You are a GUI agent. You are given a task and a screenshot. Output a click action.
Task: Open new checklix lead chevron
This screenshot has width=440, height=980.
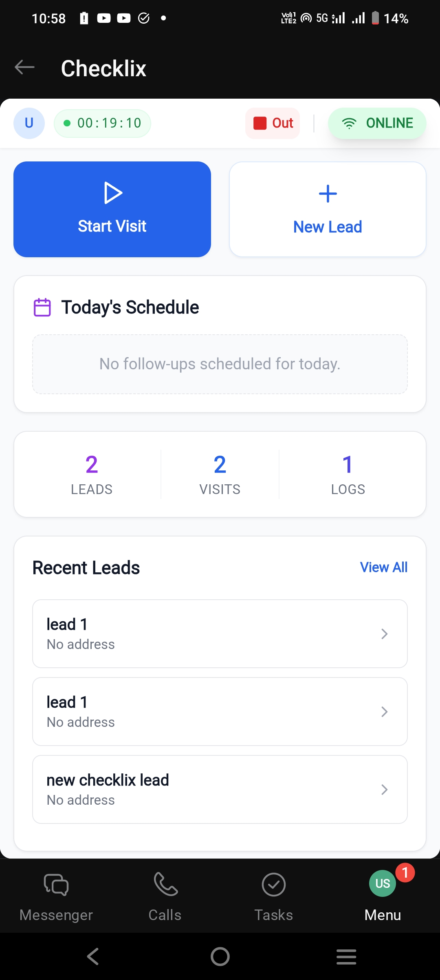point(384,790)
